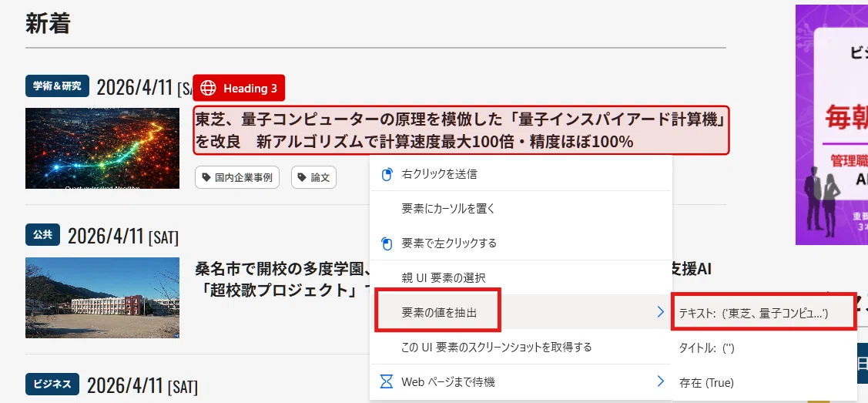Click the 論文 tag
Screen dimensions: 868x403
pyautogui.click(x=313, y=177)
